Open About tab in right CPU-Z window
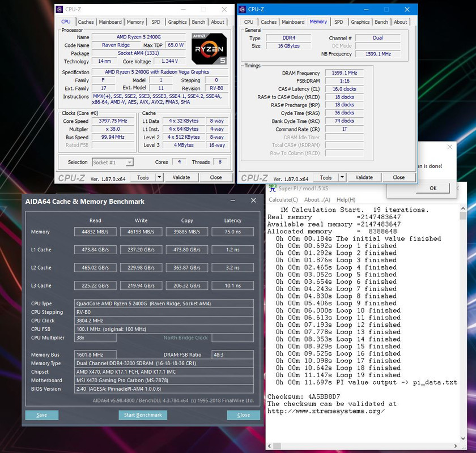 click(400, 22)
